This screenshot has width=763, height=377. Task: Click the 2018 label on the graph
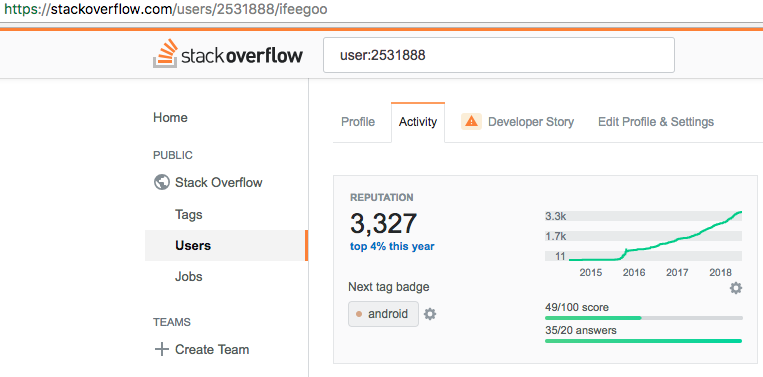721,272
